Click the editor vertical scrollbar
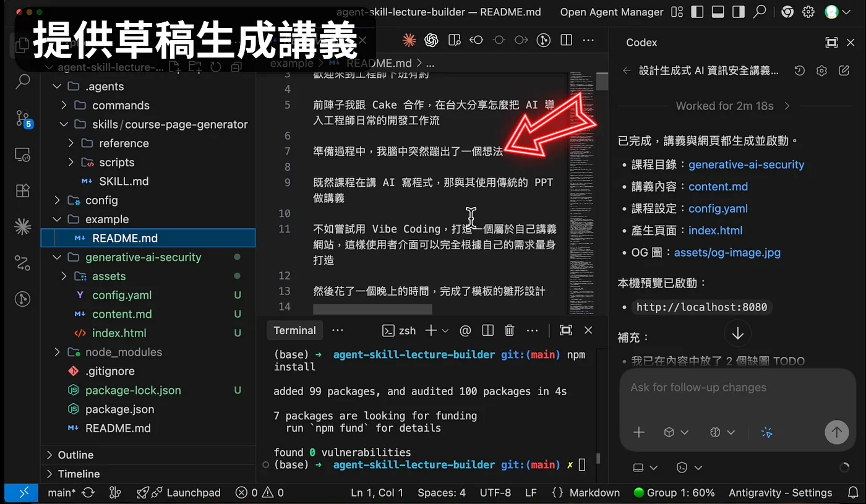866x504 pixels. click(602, 82)
